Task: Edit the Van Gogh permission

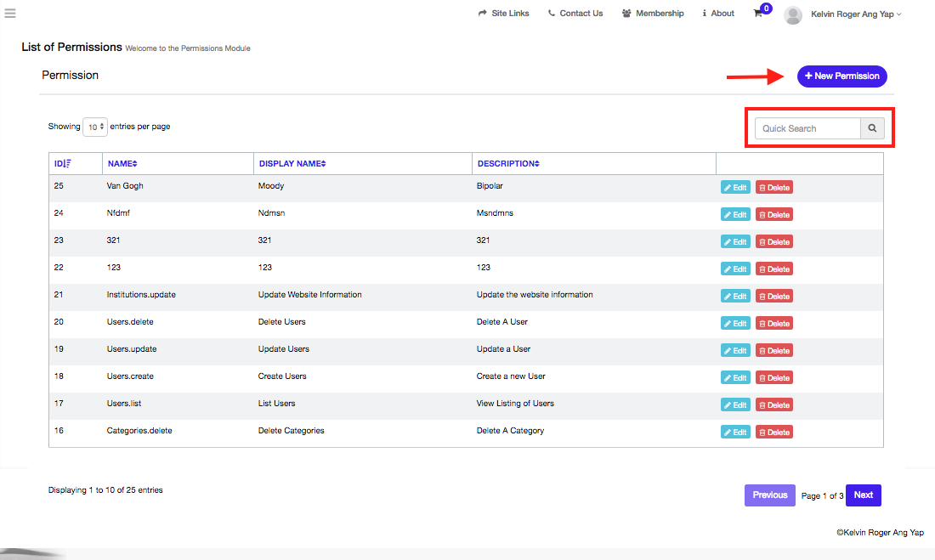Action: [735, 188]
